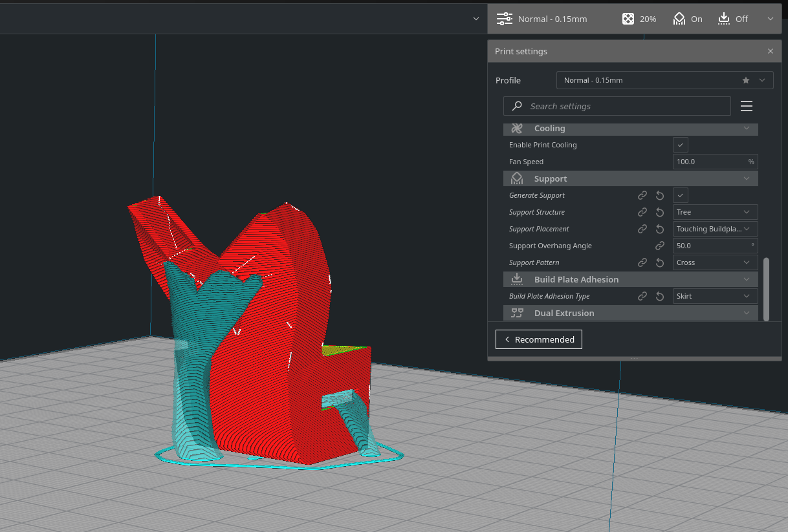Screen dimensions: 788x532
Task: Click the build plate adhesion icon showing Off
Action: [725, 19]
